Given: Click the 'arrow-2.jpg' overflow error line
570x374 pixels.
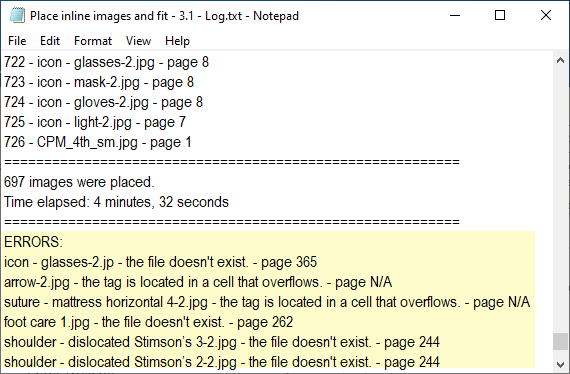Looking at the screenshot, I should click(198, 282).
